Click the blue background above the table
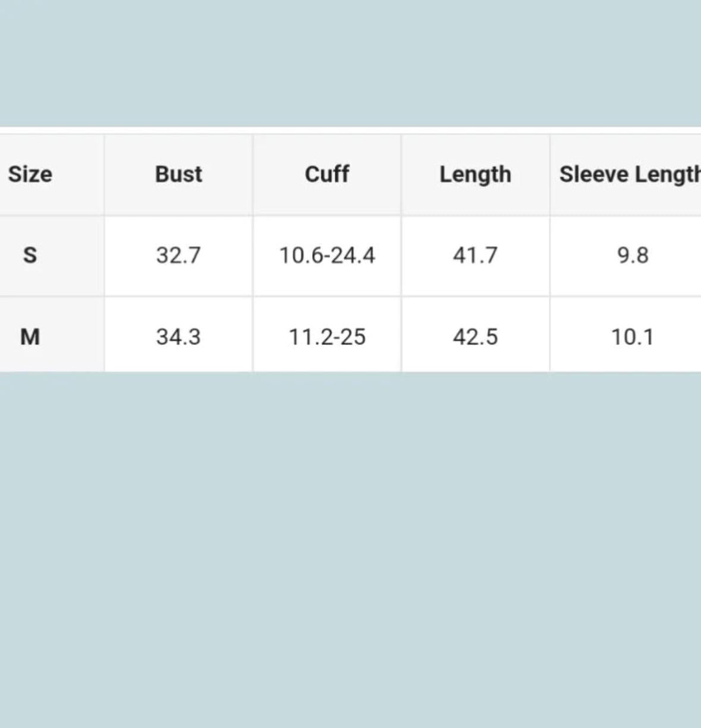 [x=351, y=59]
